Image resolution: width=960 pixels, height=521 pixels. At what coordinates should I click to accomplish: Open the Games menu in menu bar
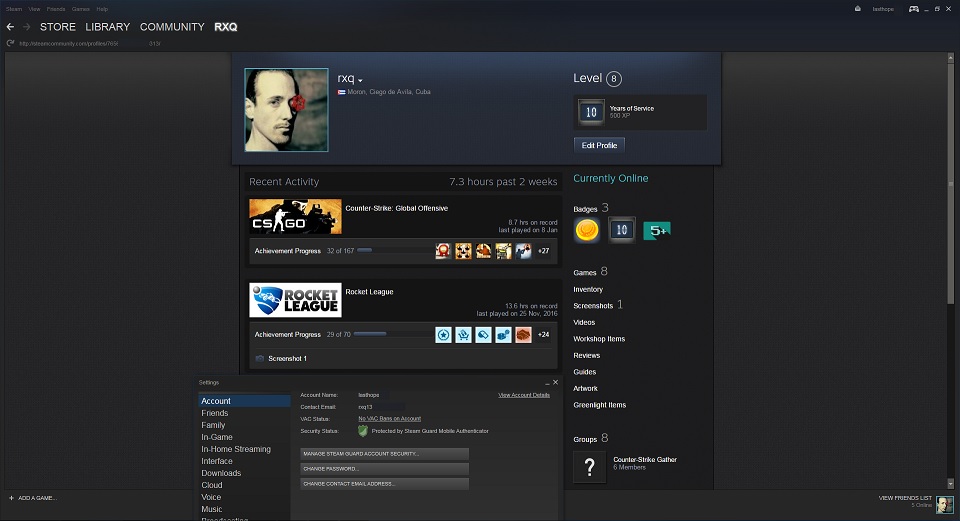pyautogui.click(x=80, y=9)
